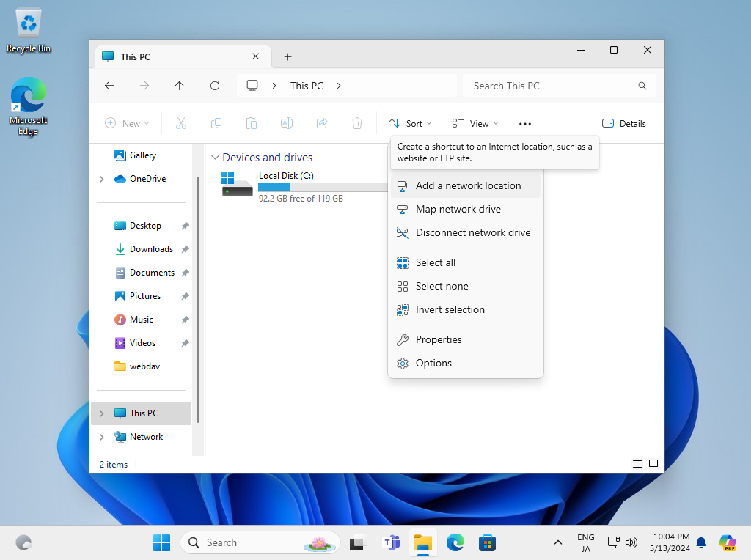The height and width of the screenshot is (560, 751).
Task: Click chevron before This PC breadcrumb
Action: 274,86
